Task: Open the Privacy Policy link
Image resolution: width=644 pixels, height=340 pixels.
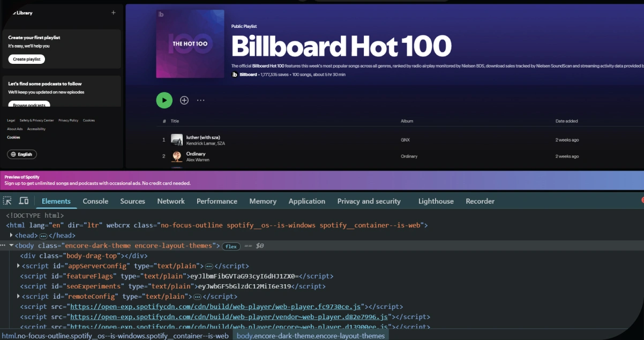Action: [68, 120]
